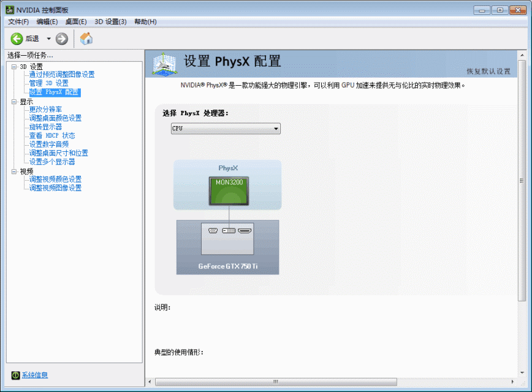Screen dimensions: 532x392
Task: Open the 文件(F) menu
Action: tap(18, 21)
